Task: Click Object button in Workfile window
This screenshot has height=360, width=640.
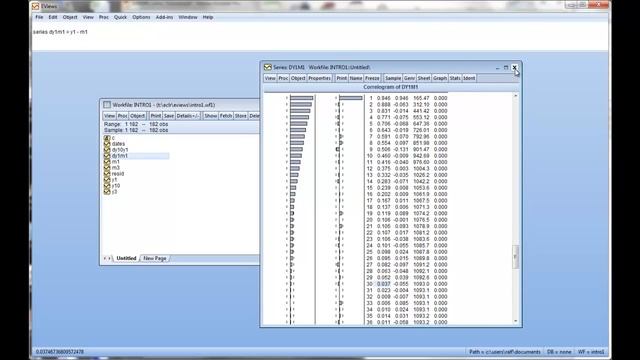Action: tap(138, 116)
